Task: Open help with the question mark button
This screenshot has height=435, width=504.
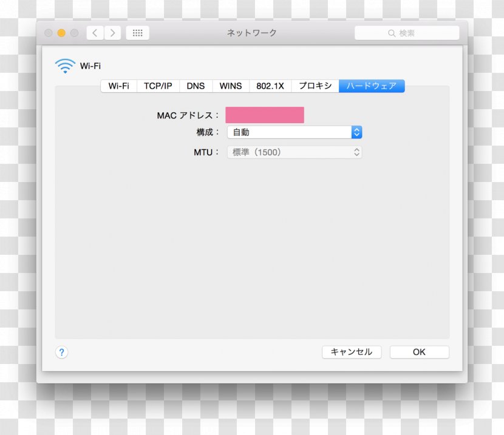Action: [x=62, y=352]
